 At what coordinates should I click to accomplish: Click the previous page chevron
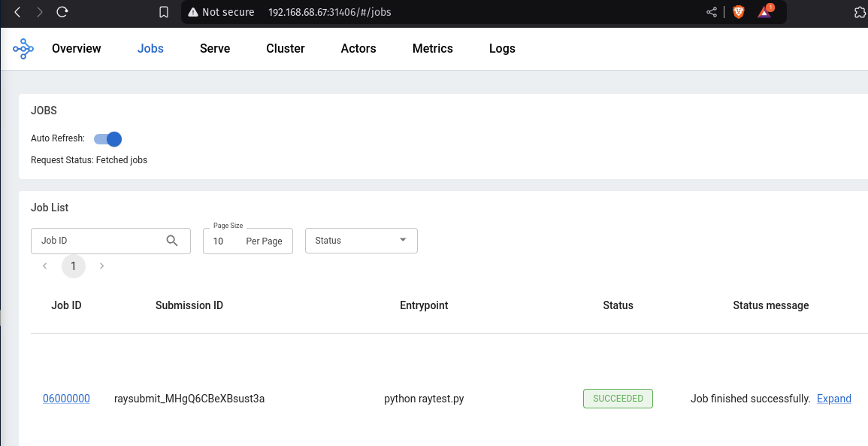pos(45,266)
